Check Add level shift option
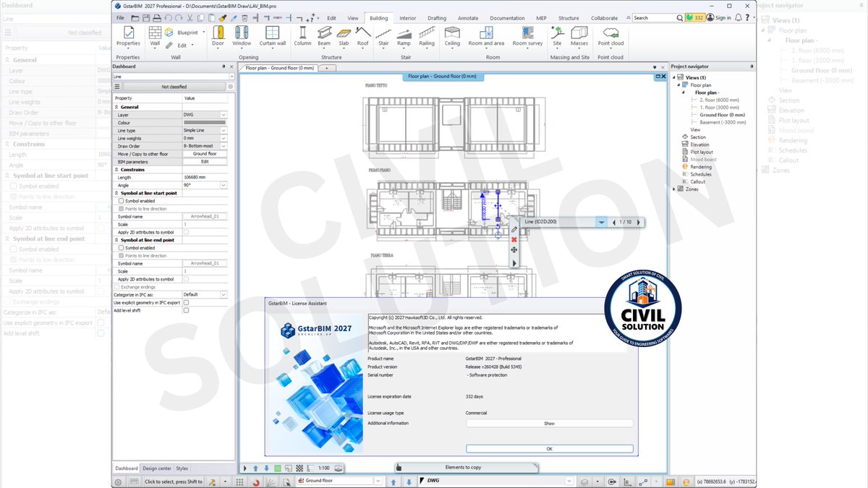Screen dimensions: 868x488 (186, 310)
